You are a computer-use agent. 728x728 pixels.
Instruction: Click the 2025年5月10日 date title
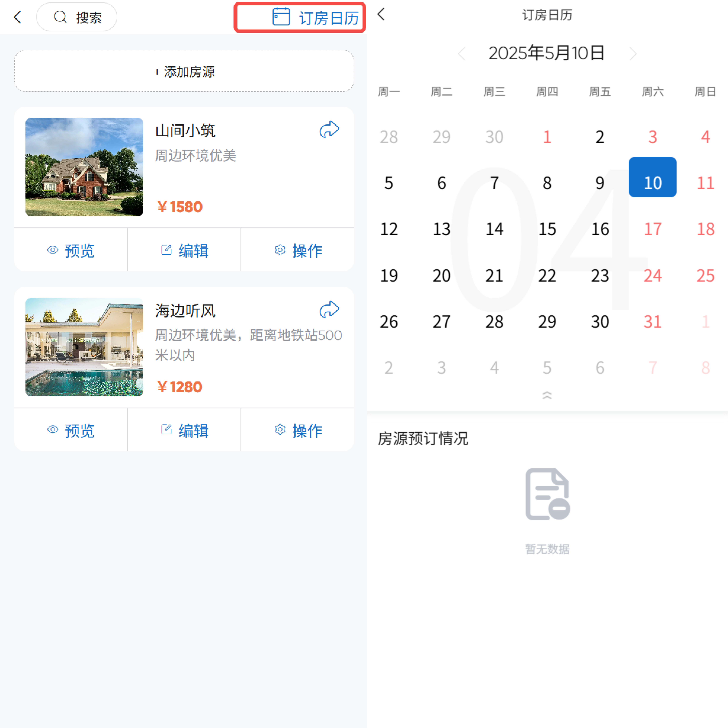tap(547, 53)
